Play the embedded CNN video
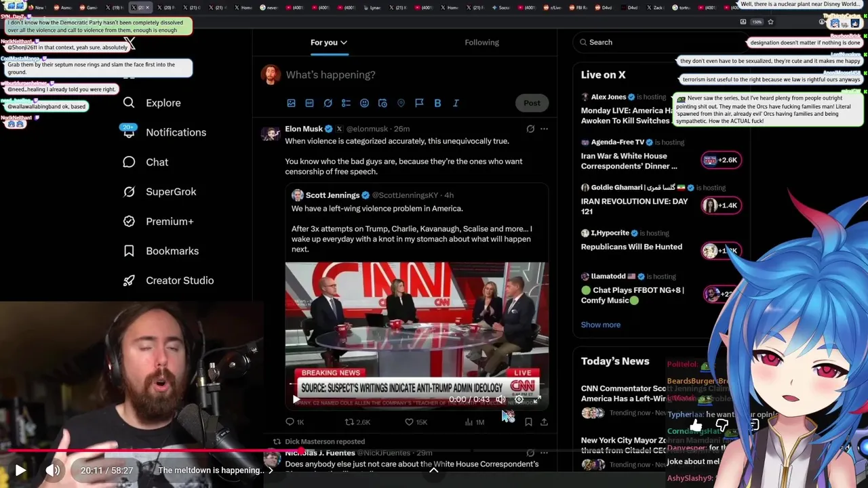The height and width of the screenshot is (488, 868). click(x=295, y=400)
